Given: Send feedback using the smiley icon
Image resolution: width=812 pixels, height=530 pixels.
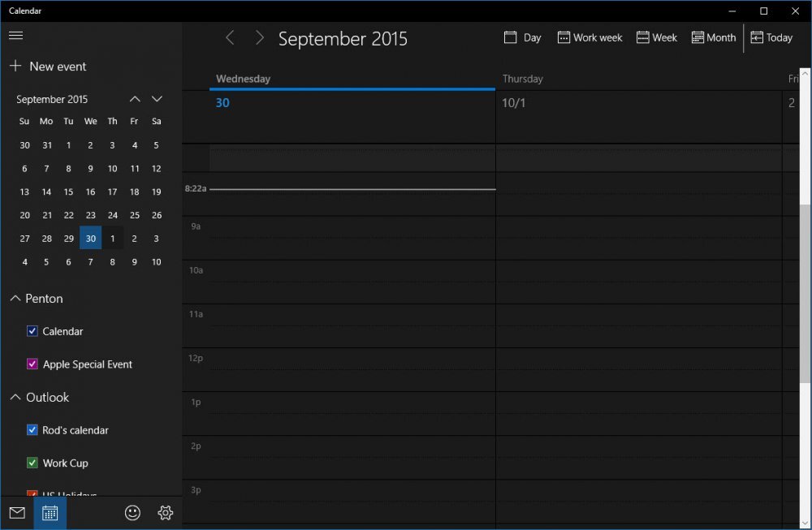Looking at the screenshot, I should coord(132,512).
